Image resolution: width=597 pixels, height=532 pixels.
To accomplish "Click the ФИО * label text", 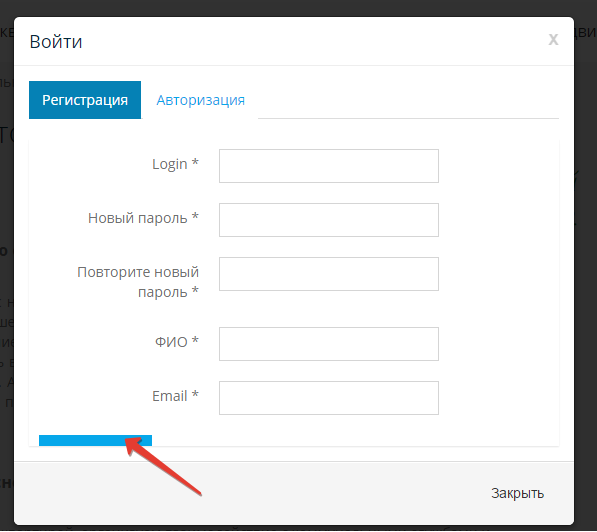I will tap(177, 342).
